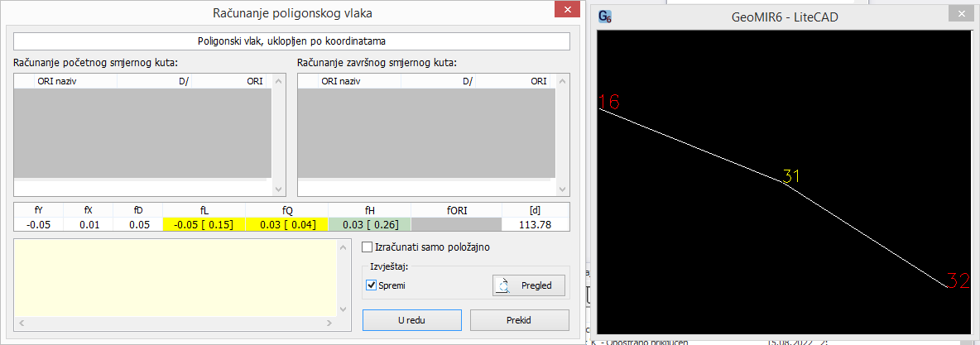Viewport: 980px width, 345px height.
Task: Click scroll-down arrow of start orientation list
Action: coord(278,188)
